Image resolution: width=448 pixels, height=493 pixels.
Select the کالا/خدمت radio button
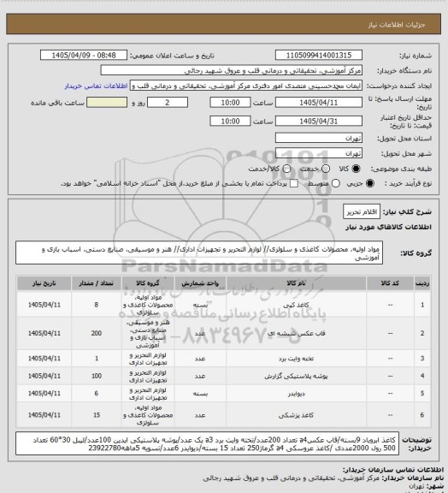[x=286, y=169]
